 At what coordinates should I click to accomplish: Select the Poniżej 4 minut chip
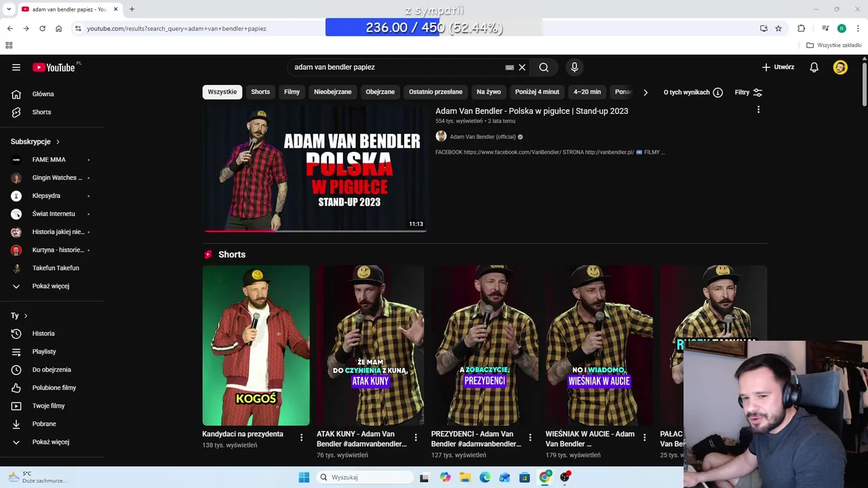pos(537,92)
